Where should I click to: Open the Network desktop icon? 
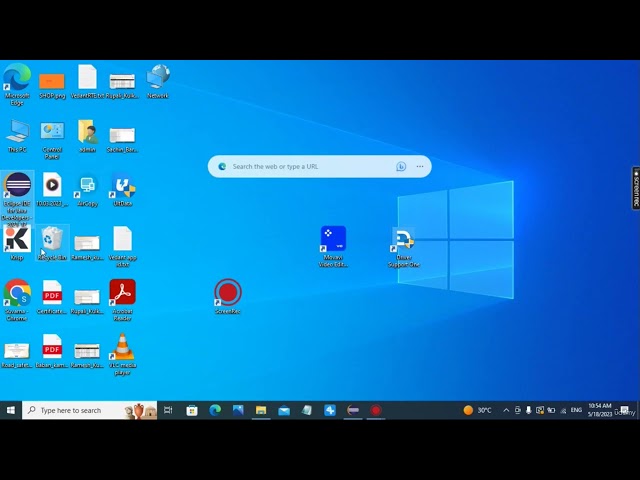click(158, 78)
